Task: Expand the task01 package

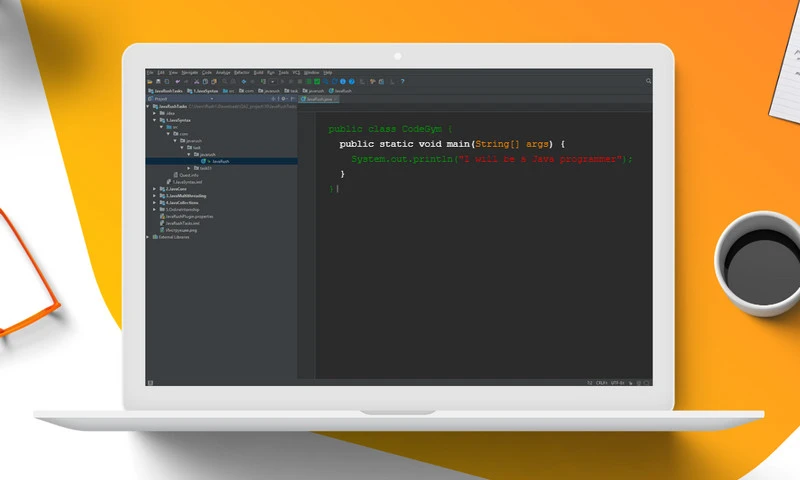Action: coord(188,168)
